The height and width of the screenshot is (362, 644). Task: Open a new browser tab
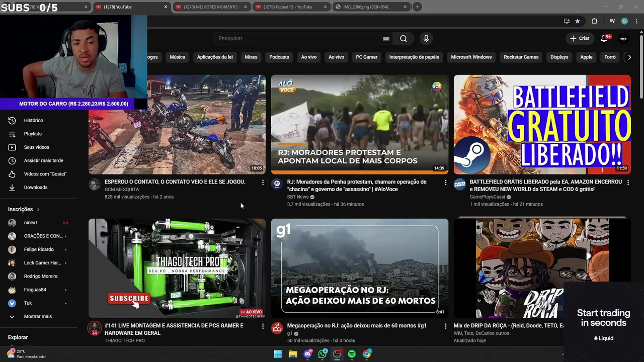click(417, 7)
